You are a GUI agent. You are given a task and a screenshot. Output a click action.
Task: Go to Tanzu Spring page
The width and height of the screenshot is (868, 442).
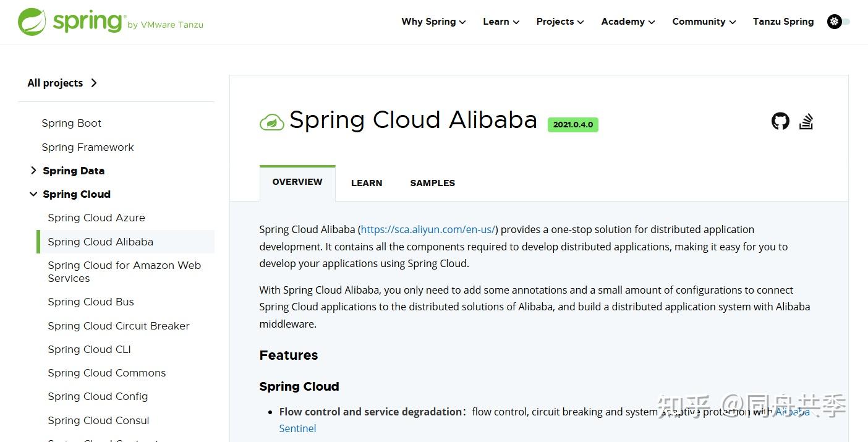[x=783, y=22]
